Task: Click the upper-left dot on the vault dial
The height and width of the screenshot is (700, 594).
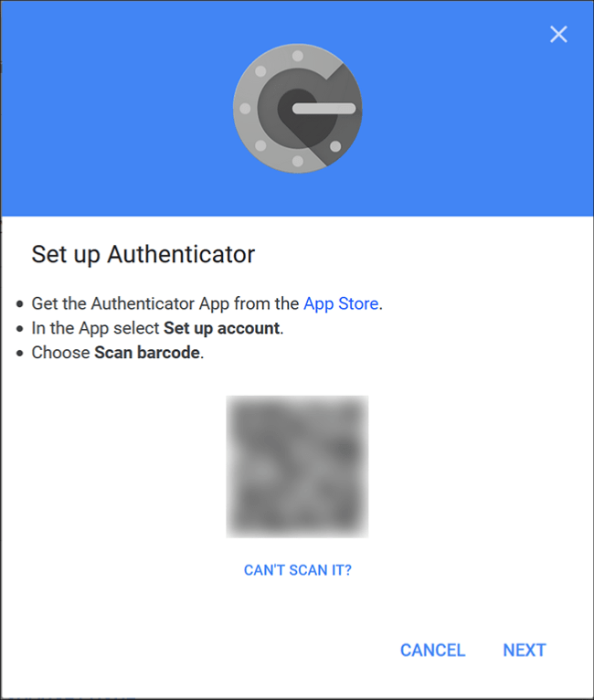Action: tap(260, 71)
